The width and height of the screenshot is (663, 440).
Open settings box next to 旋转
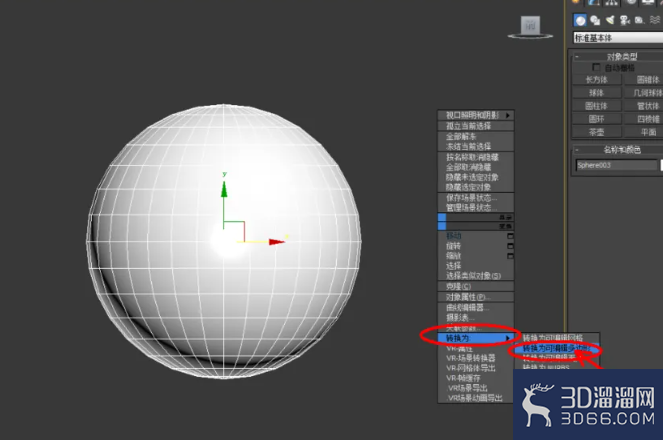(x=510, y=246)
